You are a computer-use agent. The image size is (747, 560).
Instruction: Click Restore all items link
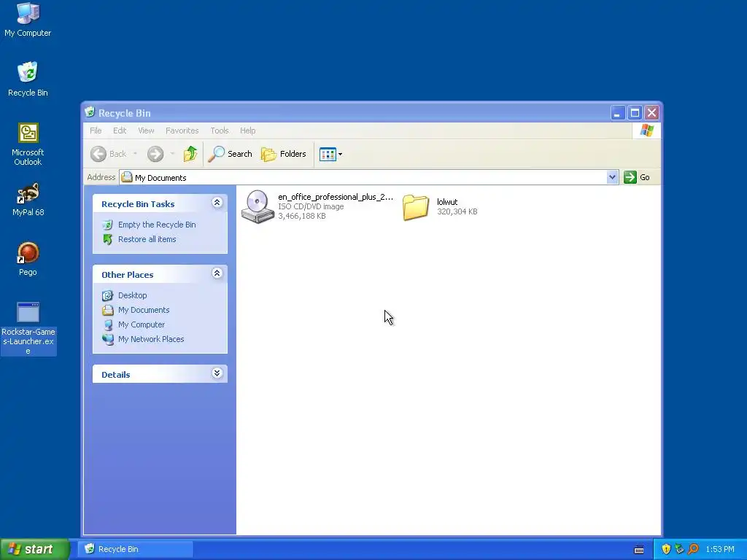(147, 239)
